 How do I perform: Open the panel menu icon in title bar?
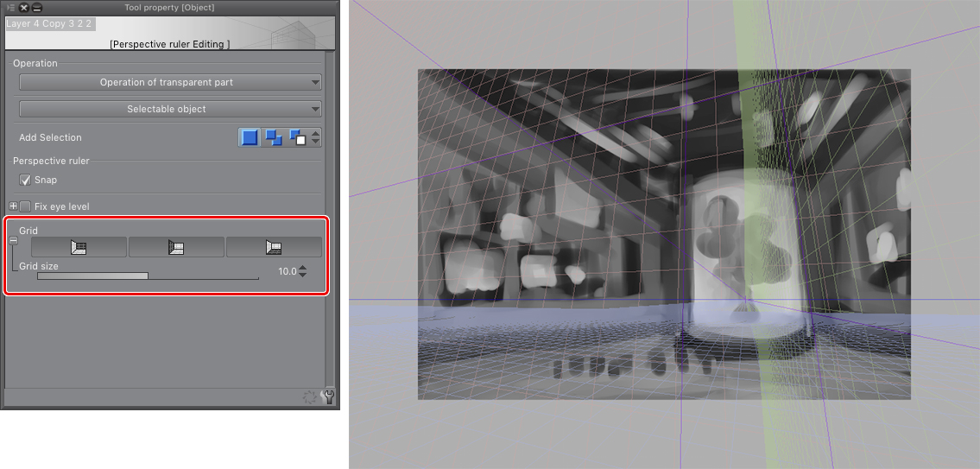pos(9,7)
